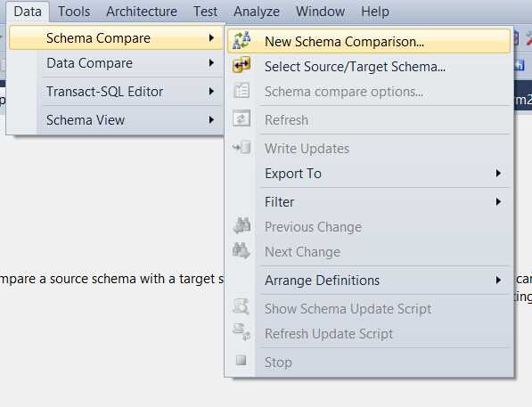Viewport: 532px width, 407px height.
Task: Click the Refresh icon in submenu
Action: click(241, 118)
